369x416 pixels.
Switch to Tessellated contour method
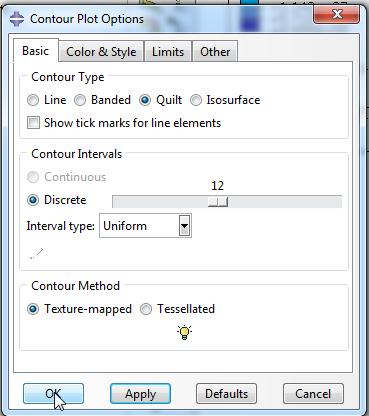(x=146, y=309)
